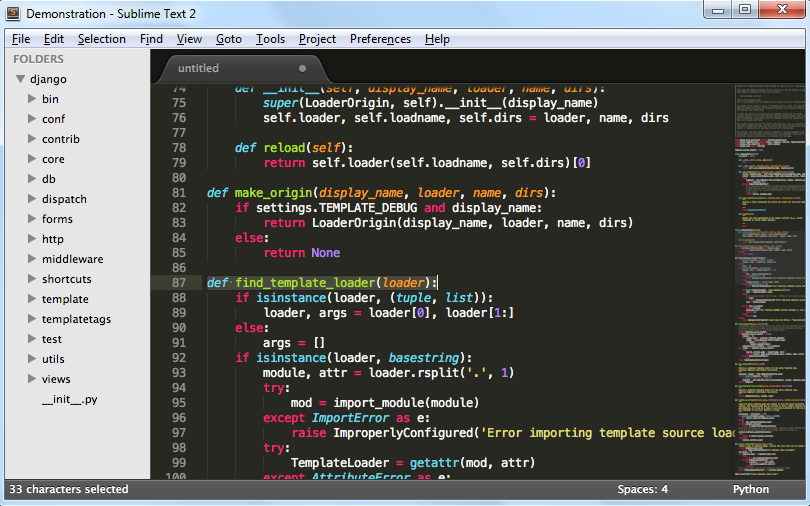Select the django folder name

48,80
